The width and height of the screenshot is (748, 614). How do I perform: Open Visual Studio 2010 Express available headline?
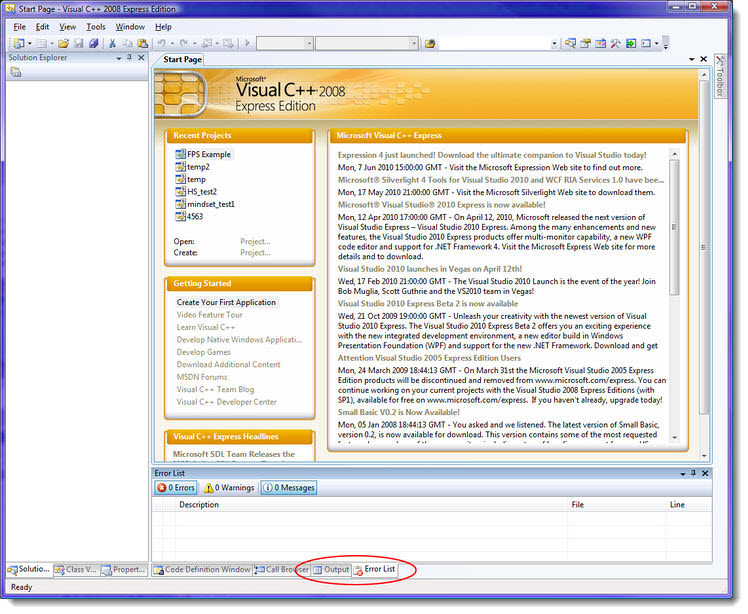click(x=441, y=205)
